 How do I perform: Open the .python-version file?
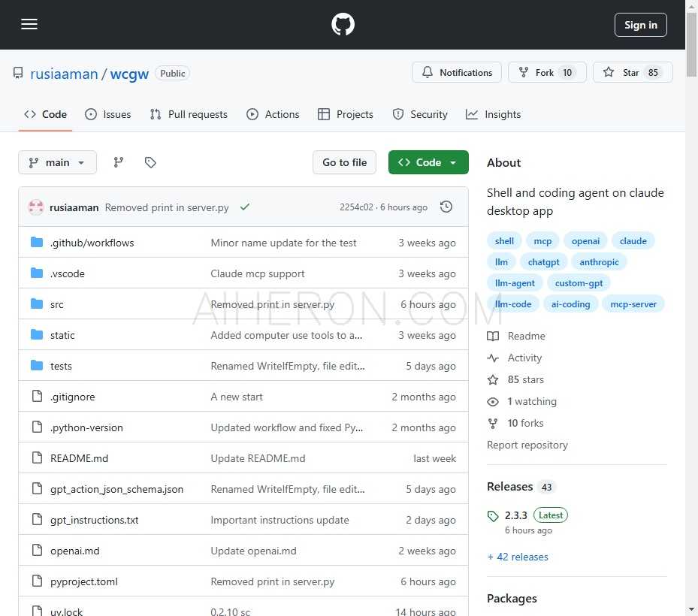87,427
